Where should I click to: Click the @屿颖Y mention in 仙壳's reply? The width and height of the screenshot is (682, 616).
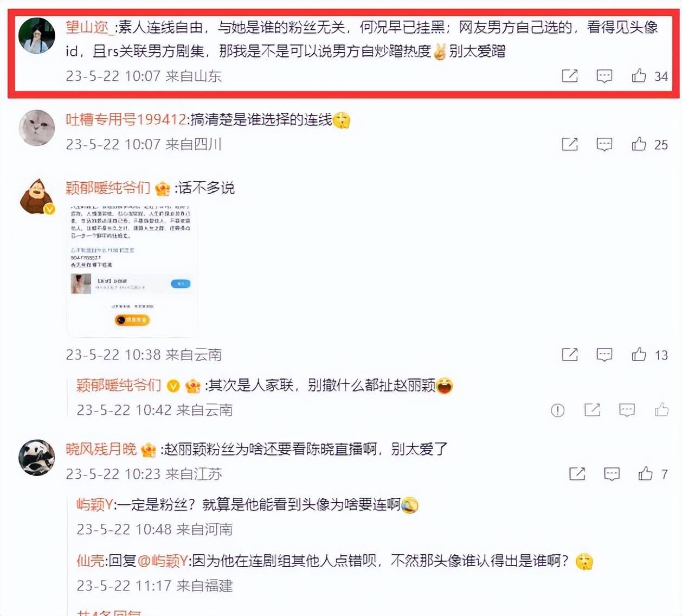click(163, 561)
